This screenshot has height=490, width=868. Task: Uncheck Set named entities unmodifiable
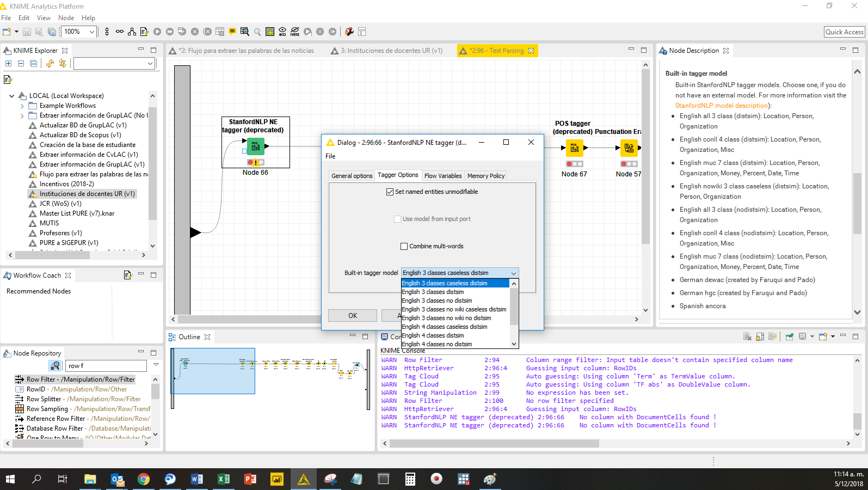[390, 192]
